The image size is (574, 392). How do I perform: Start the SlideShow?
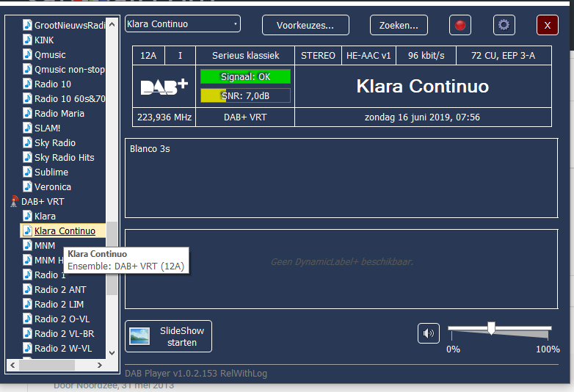(x=168, y=336)
